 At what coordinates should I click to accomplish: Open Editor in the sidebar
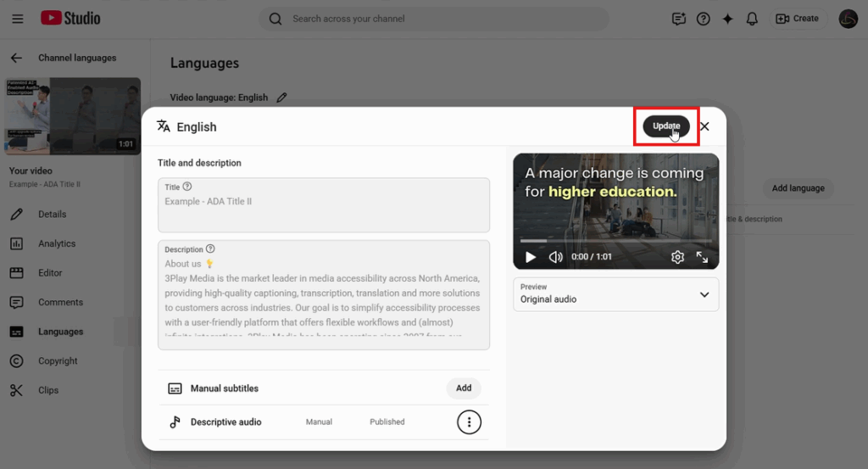[50, 273]
